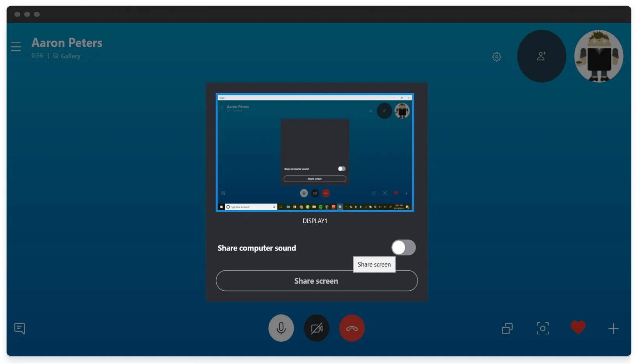Open the hamburger menu

[16, 47]
